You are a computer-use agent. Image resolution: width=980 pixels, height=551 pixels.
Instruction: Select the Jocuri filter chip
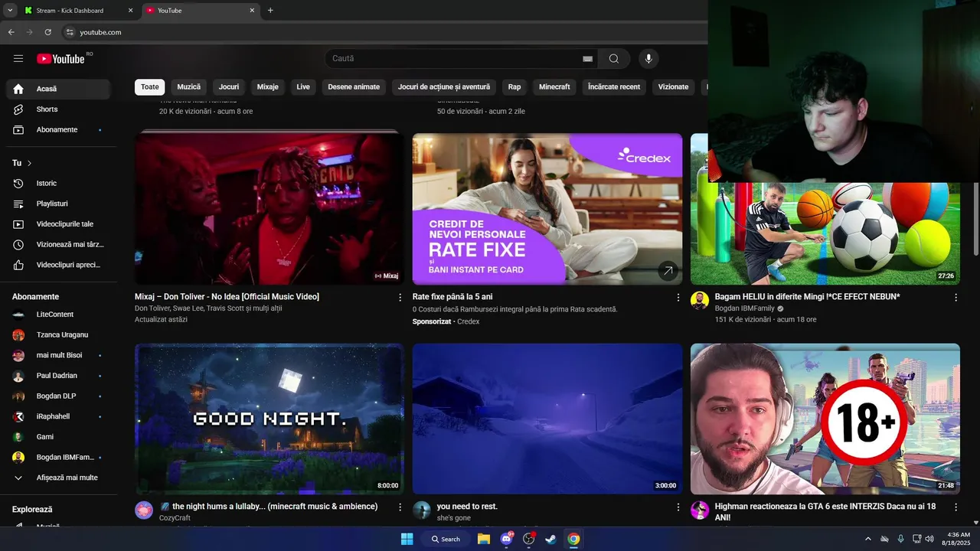(229, 87)
